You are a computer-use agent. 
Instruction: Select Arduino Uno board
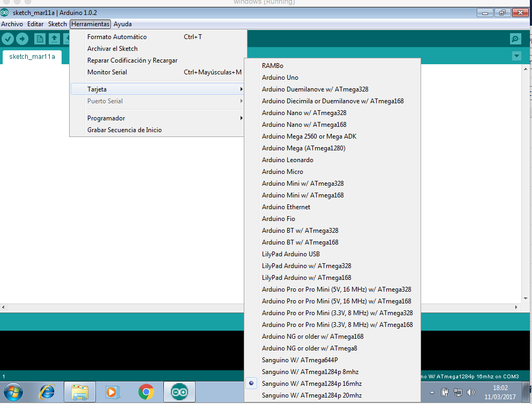click(x=333, y=77)
